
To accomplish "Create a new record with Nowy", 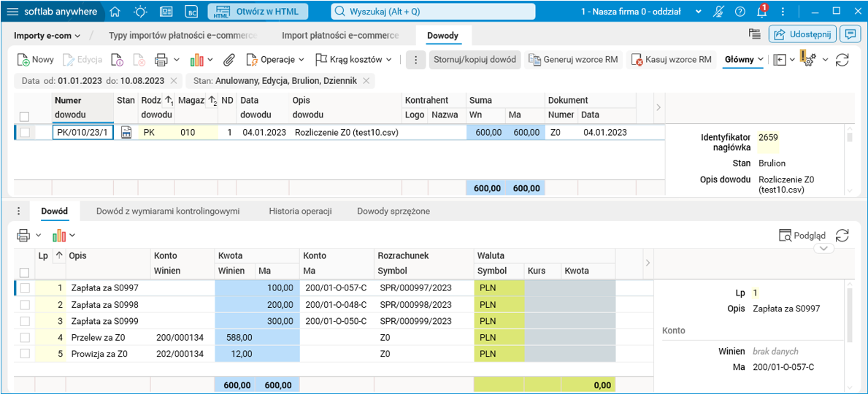I will coord(36,59).
